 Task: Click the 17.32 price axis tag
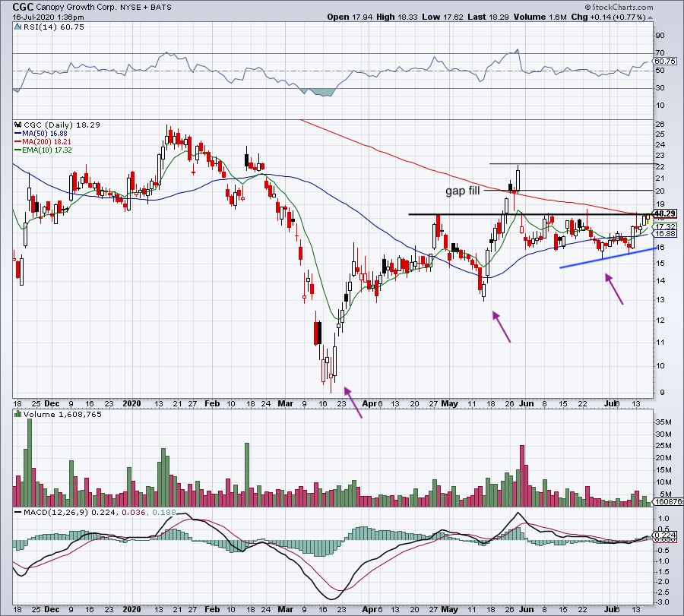665,226
